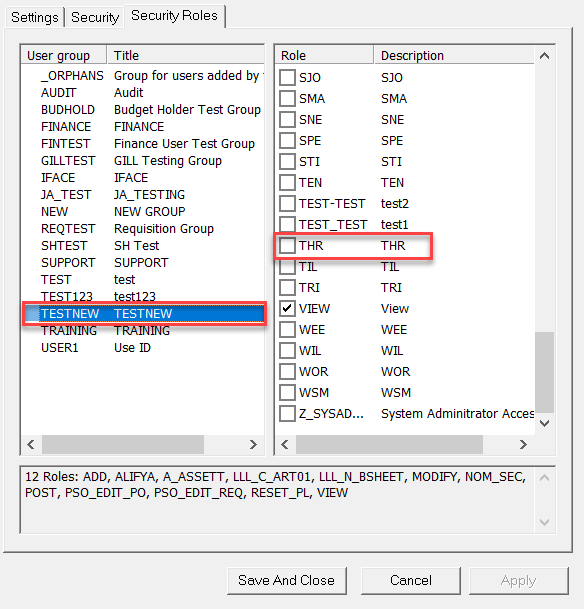Tick the TIL role checkbox

(287, 266)
